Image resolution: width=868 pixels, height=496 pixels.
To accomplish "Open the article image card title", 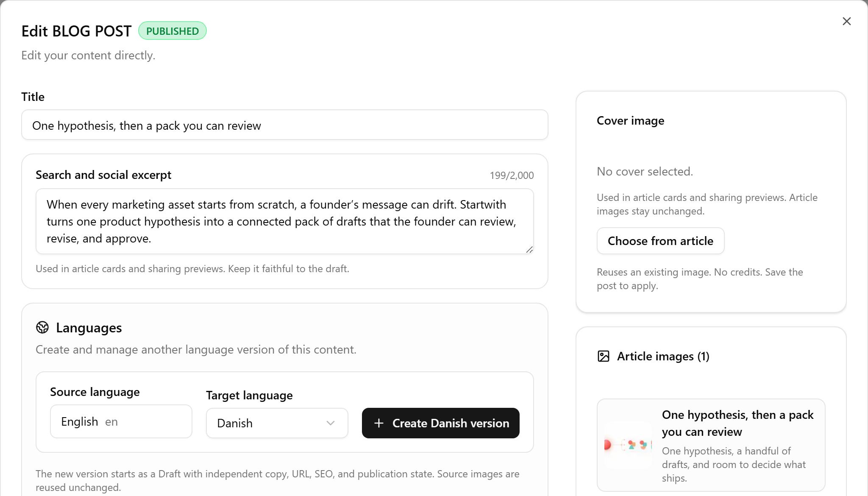I will pos(737,423).
